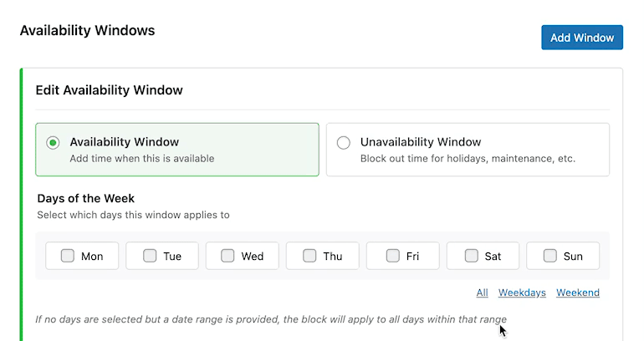This screenshot has height=341, width=644.
Task: Choose the Unavailability Window radio option
Action: click(343, 143)
